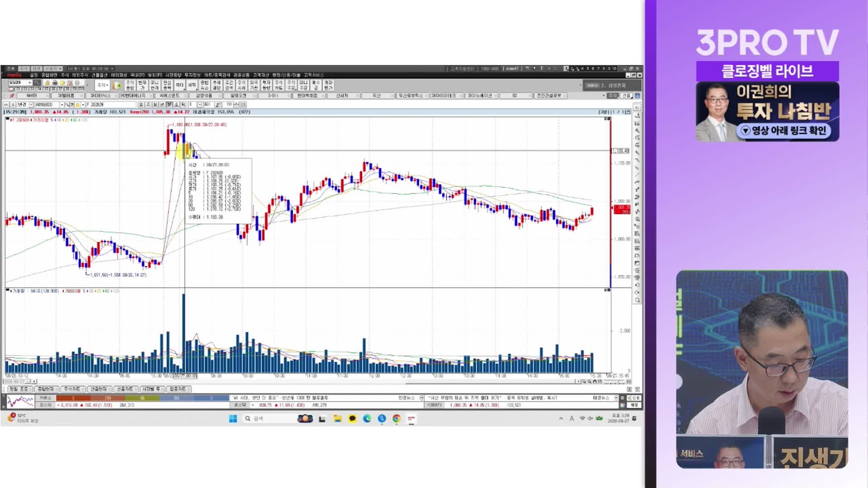Open the 종합뉴스 toolbar shortcut
Viewport: 868px width, 488px height.
[204, 85]
